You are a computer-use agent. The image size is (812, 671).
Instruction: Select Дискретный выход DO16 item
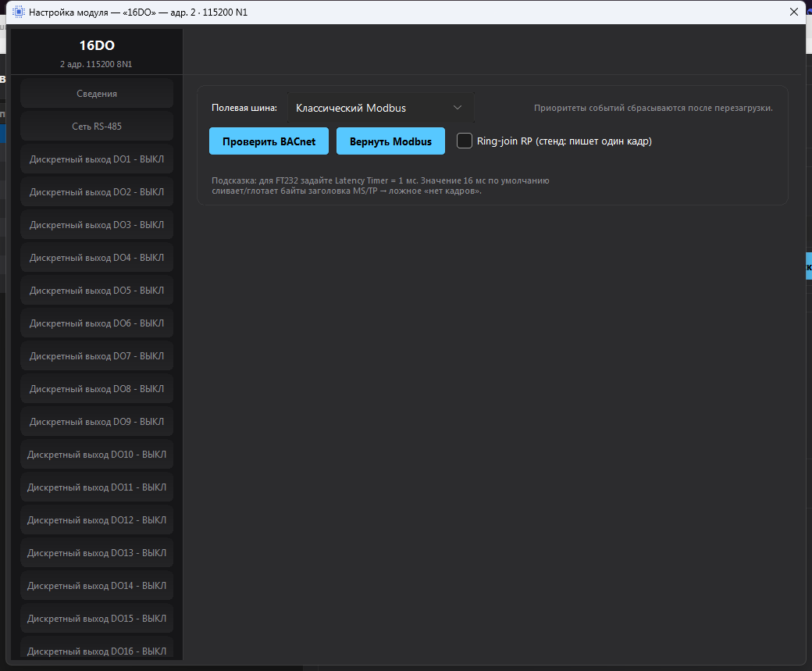(97, 650)
